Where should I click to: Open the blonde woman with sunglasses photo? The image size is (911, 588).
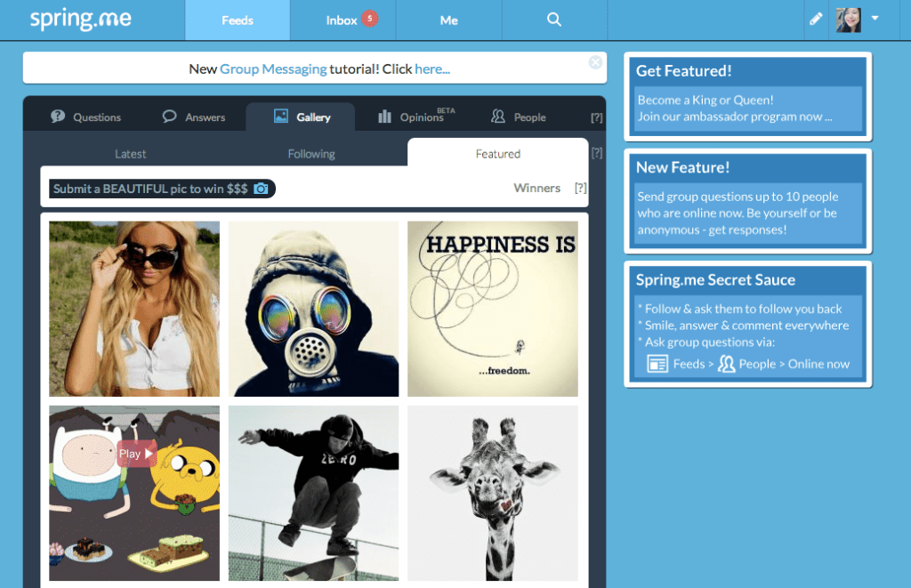134,309
